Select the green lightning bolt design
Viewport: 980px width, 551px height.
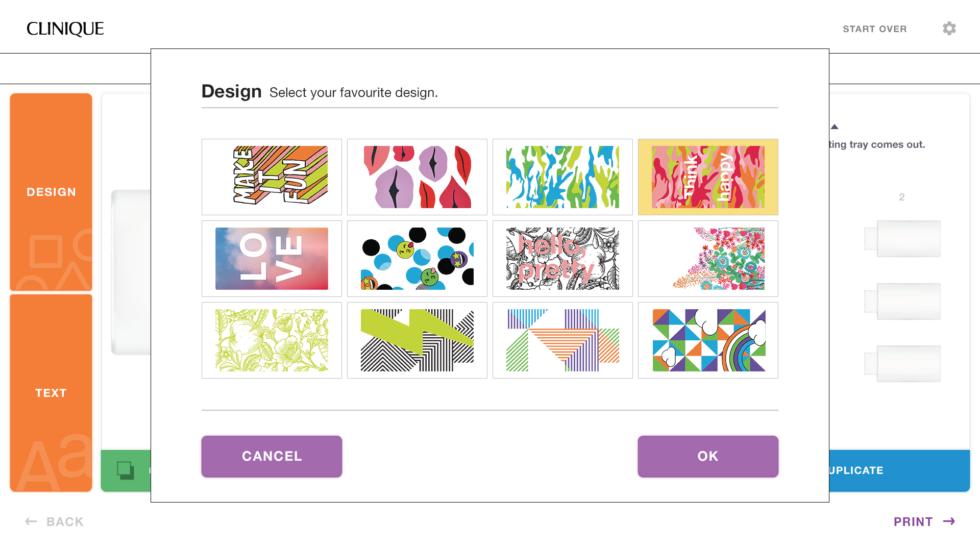click(417, 340)
